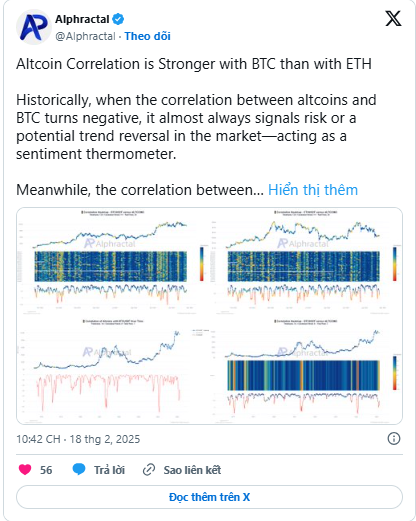The width and height of the screenshot is (416, 521).
Task: Click the copy link chain icon
Action: coord(149,470)
